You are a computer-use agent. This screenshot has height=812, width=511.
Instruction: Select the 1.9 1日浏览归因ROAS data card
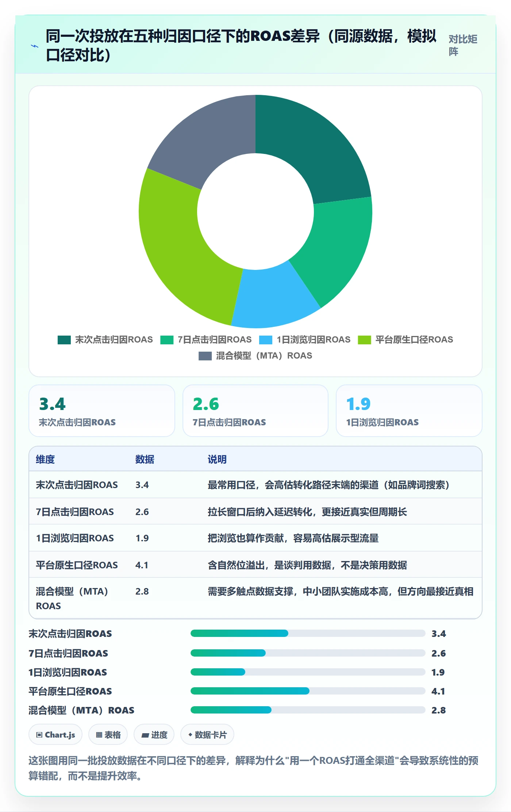pos(409,411)
